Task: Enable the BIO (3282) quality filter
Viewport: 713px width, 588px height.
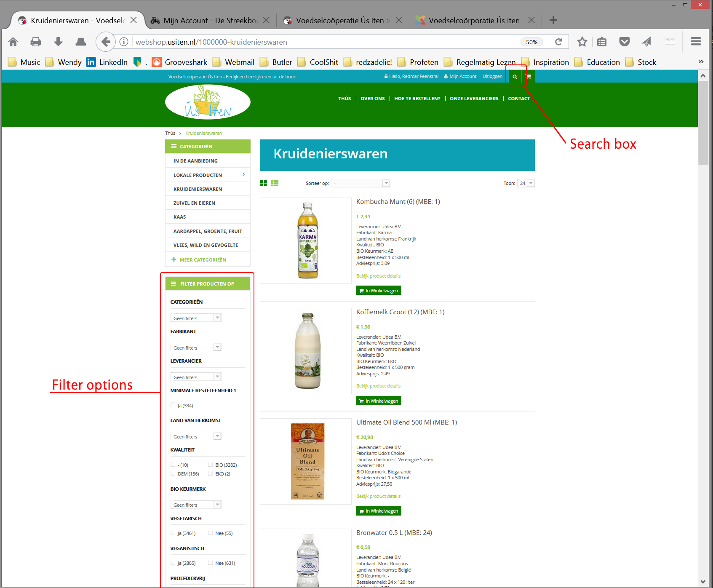Action: (210, 465)
